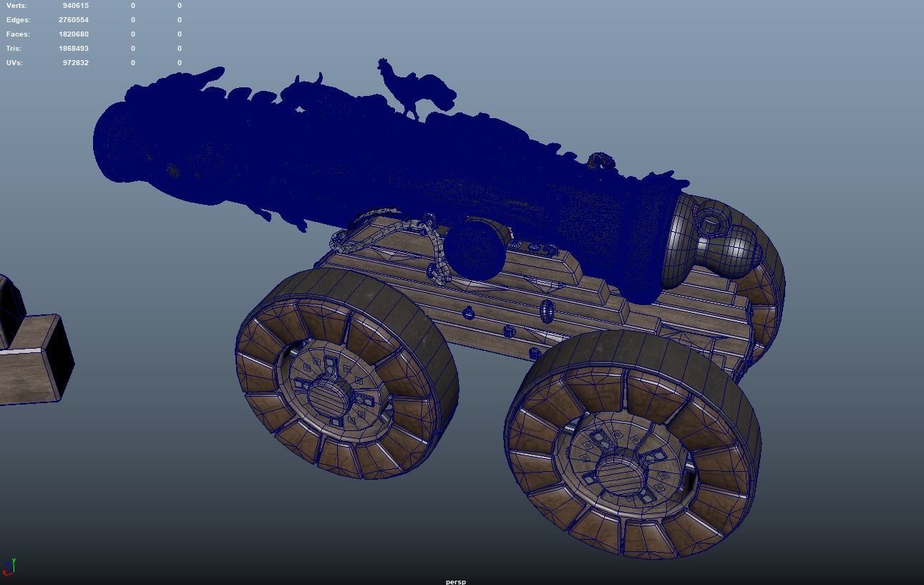Click the "UVs:" label in the HUD

(14, 63)
